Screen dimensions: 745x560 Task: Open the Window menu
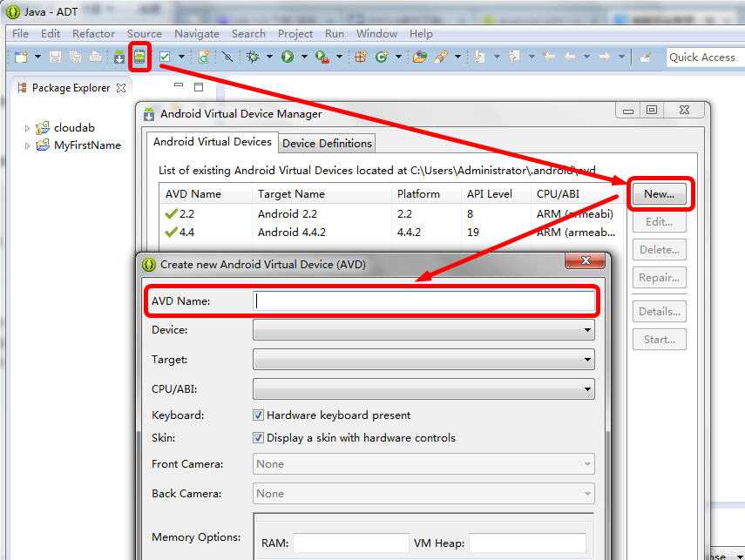tap(376, 34)
